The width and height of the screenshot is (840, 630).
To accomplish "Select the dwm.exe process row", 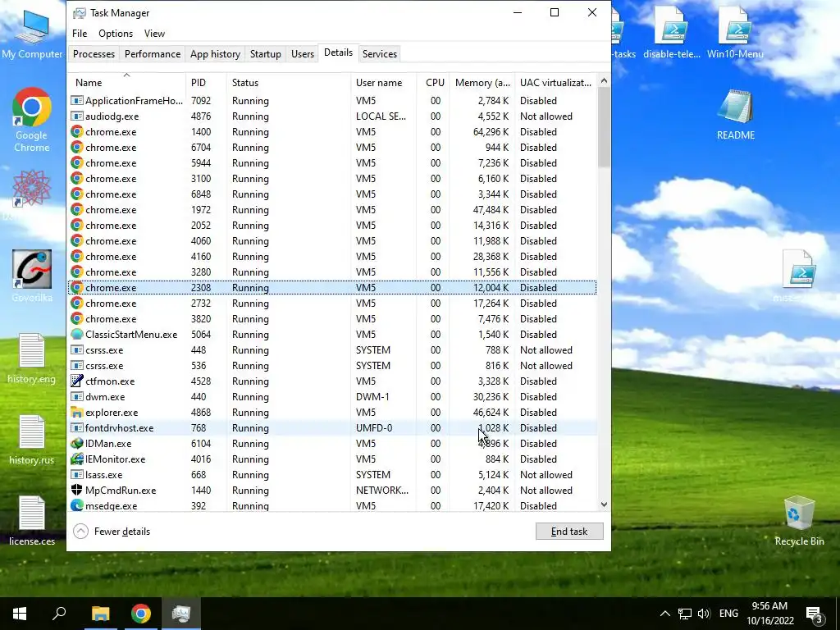I will 333,397.
